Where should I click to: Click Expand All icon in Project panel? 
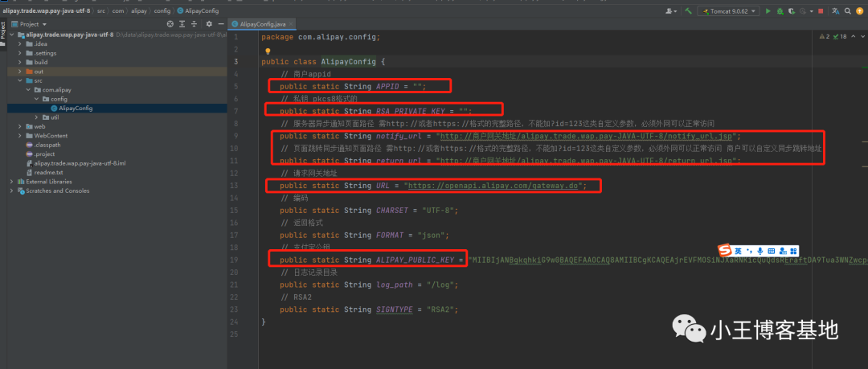[x=182, y=24]
